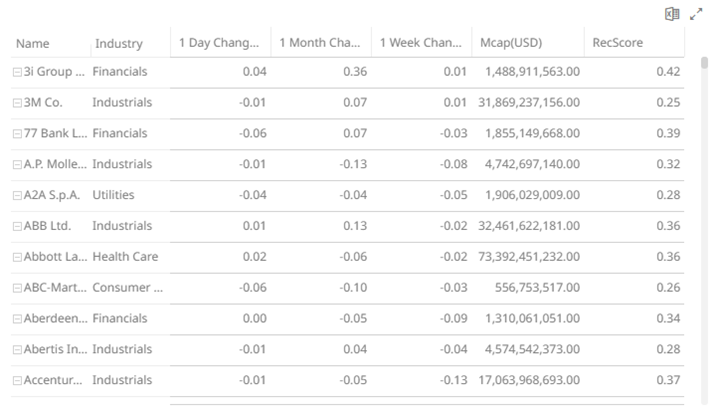Image resolution: width=717 pixels, height=416 pixels.
Task: Collapse the Abertis row
Action: pyautogui.click(x=17, y=349)
